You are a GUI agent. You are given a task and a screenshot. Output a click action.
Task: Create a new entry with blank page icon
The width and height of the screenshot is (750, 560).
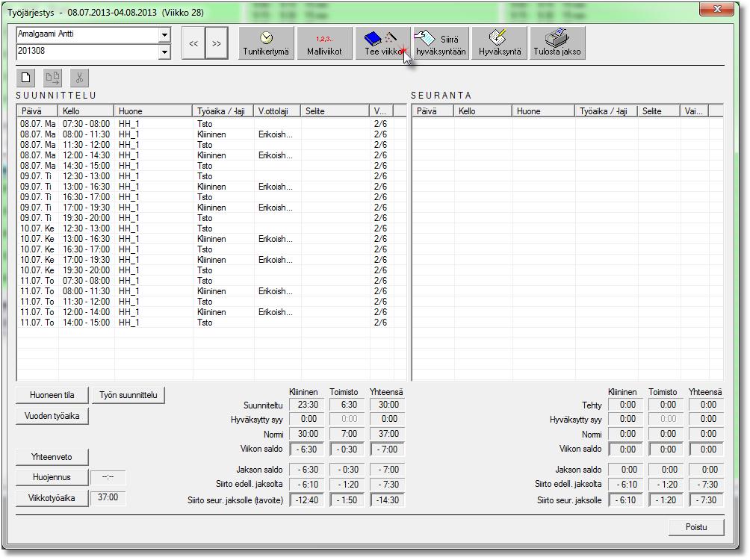(x=26, y=78)
